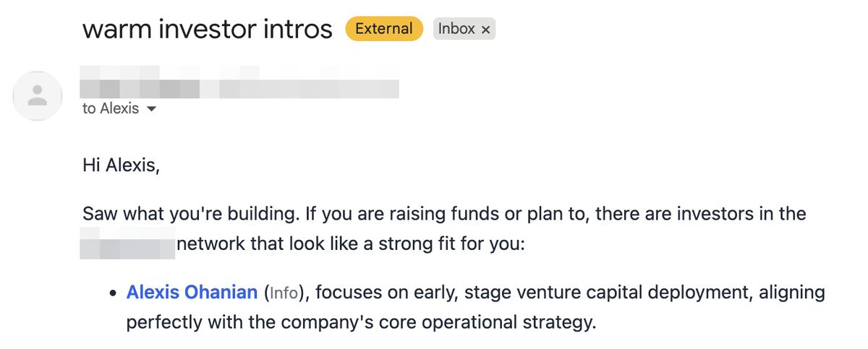Click the Info link in parentheses
This screenshot has height=349, width=868.
[x=284, y=293]
